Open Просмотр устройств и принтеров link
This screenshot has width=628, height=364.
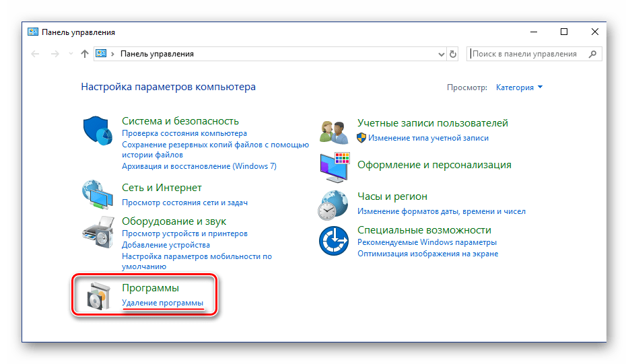[x=184, y=233]
